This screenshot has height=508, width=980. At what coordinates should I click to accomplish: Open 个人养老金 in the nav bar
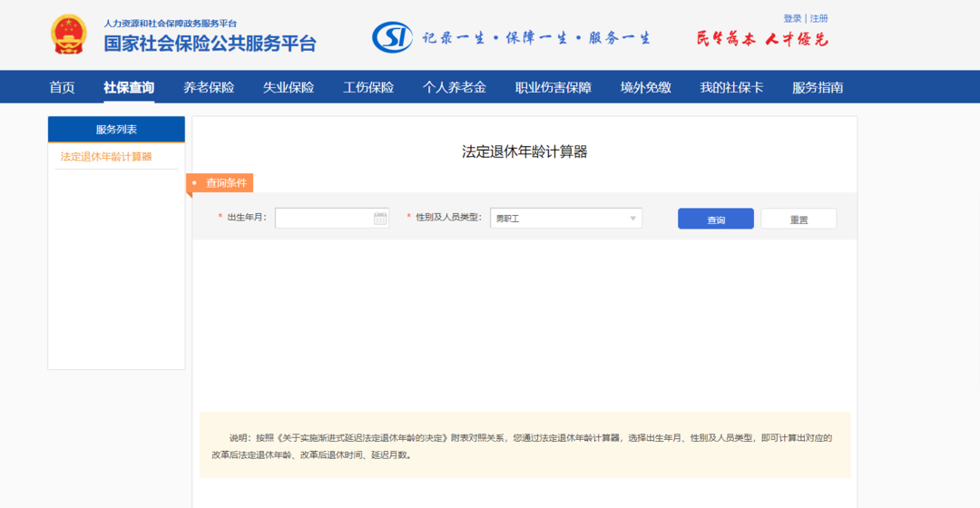(455, 87)
